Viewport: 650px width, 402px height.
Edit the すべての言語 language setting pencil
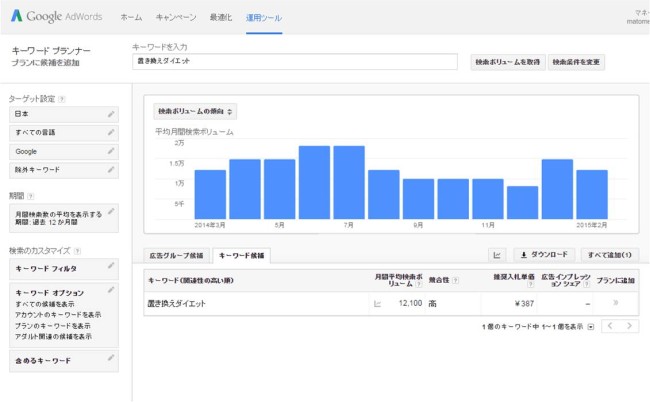111,133
